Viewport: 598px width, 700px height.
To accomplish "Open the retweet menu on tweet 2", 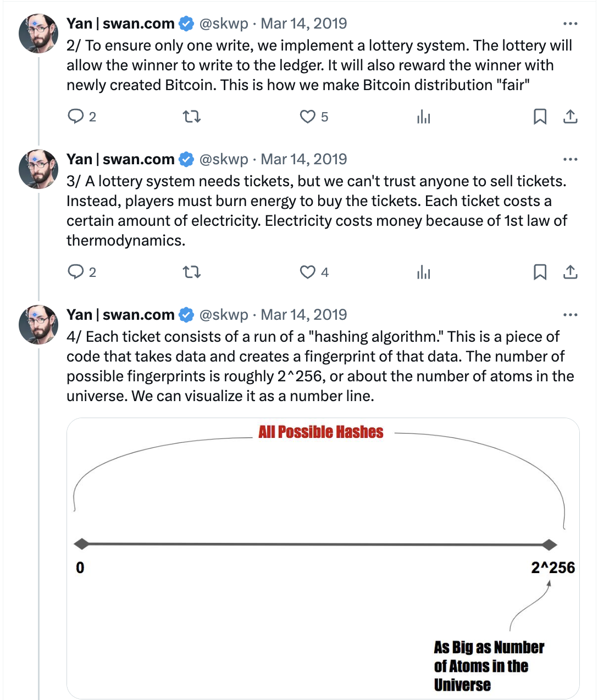I will [x=192, y=116].
